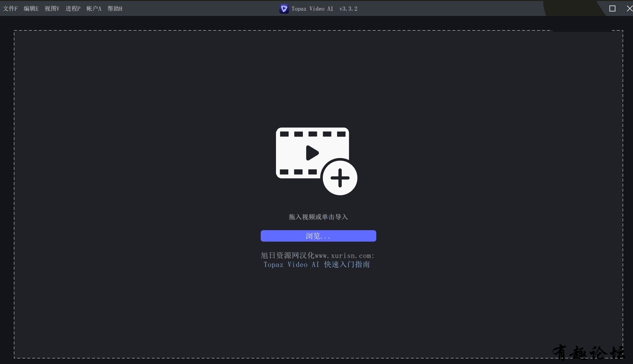The image size is (633, 364).
Task: Maximize the Topaz Video AI window
Action: pyautogui.click(x=612, y=9)
